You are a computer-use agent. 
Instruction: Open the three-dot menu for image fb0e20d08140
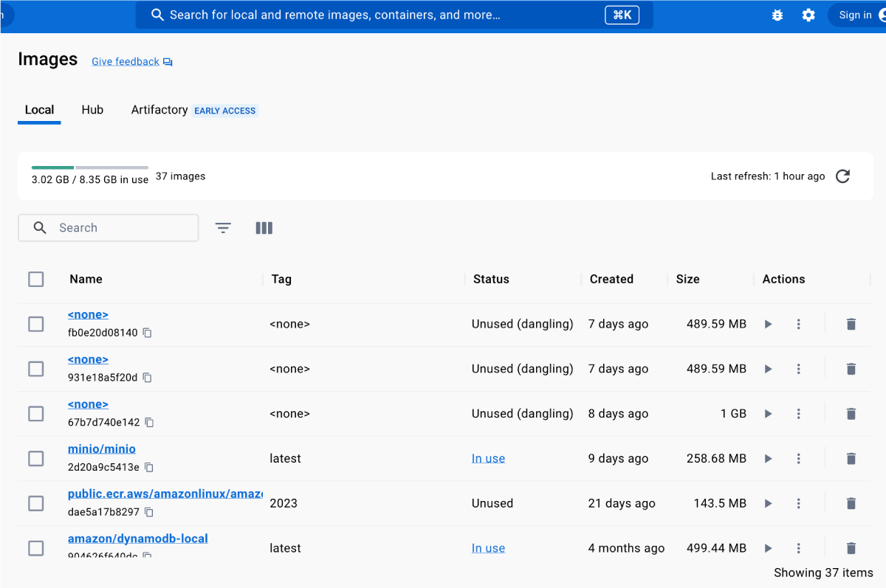click(x=798, y=324)
